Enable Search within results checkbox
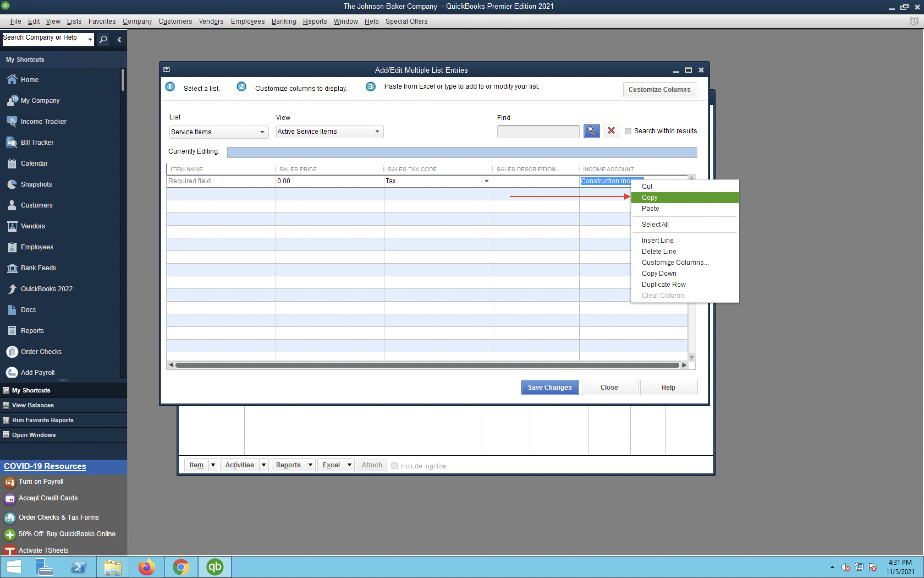 click(x=628, y=131)
